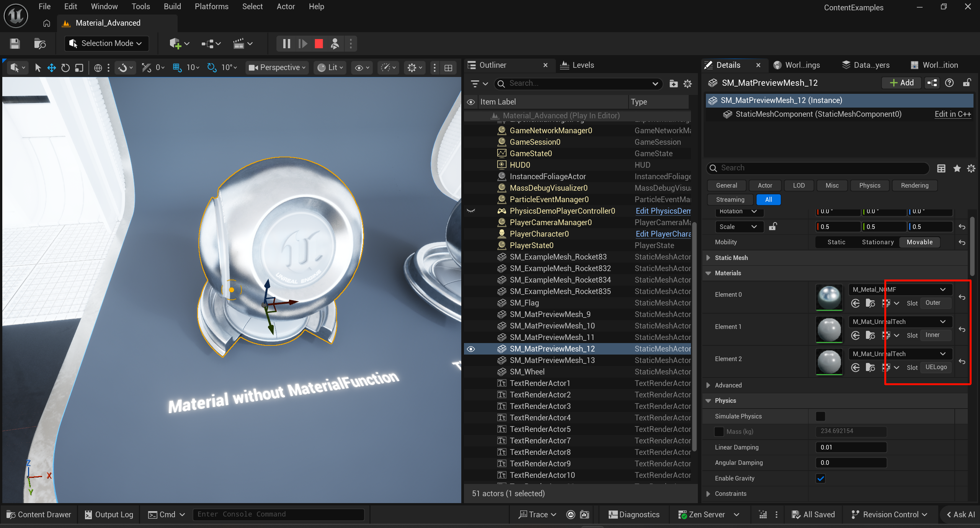Click the Add component button
The width and height of the screenshot is (980, 528).
(x=902, y=83)
